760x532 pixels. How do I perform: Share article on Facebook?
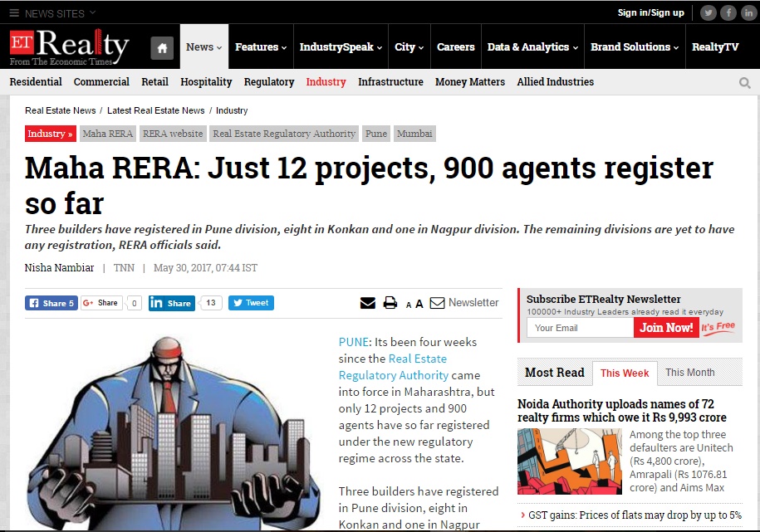pyautogui.click(x=51, y=303)
